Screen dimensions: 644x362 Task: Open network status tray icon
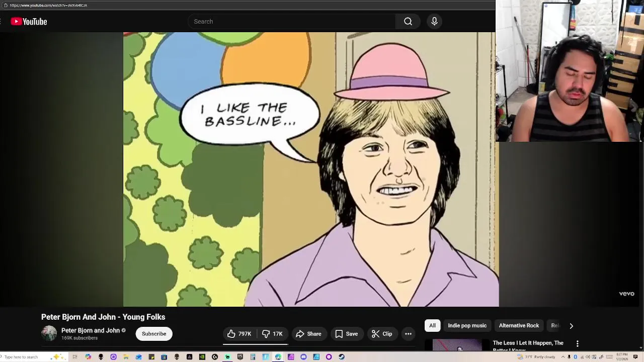[x=582, y=357]
